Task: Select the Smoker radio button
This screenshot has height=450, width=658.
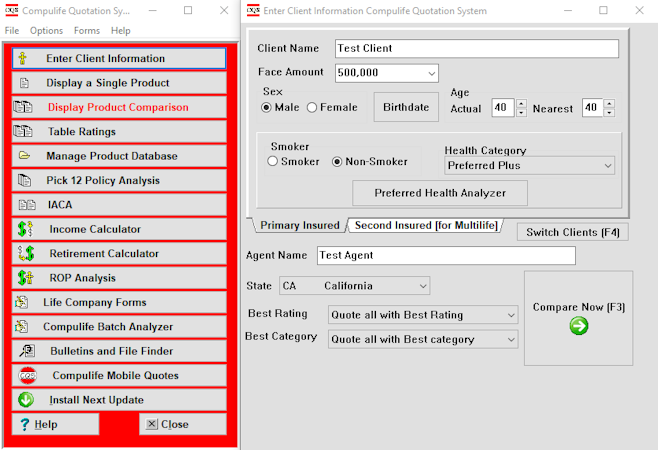Action: pyautogui.click(x=272, y=161)
